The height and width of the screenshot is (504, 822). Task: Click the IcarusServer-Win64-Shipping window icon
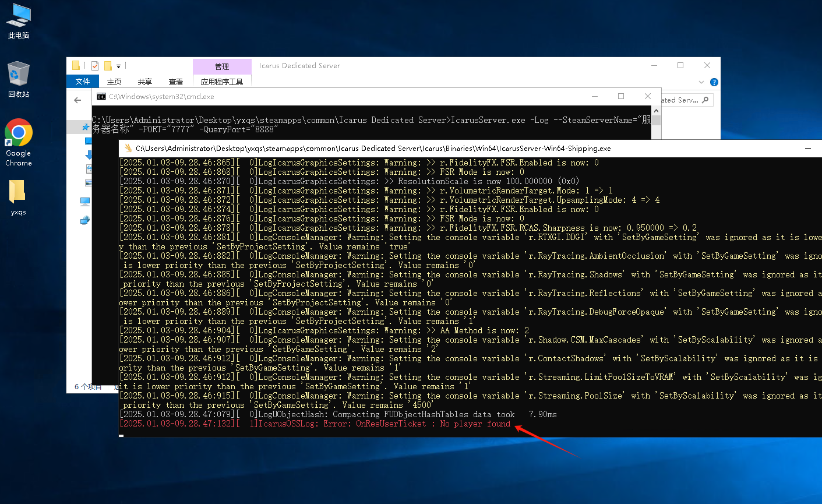[128, 149]
